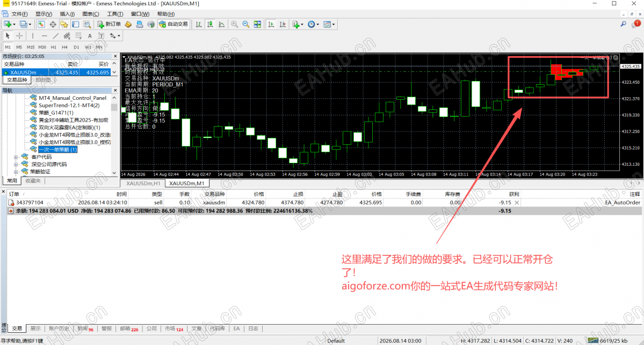Switch chart to line chart type
This screenshot has height=345, width=644.
(222, 24)
